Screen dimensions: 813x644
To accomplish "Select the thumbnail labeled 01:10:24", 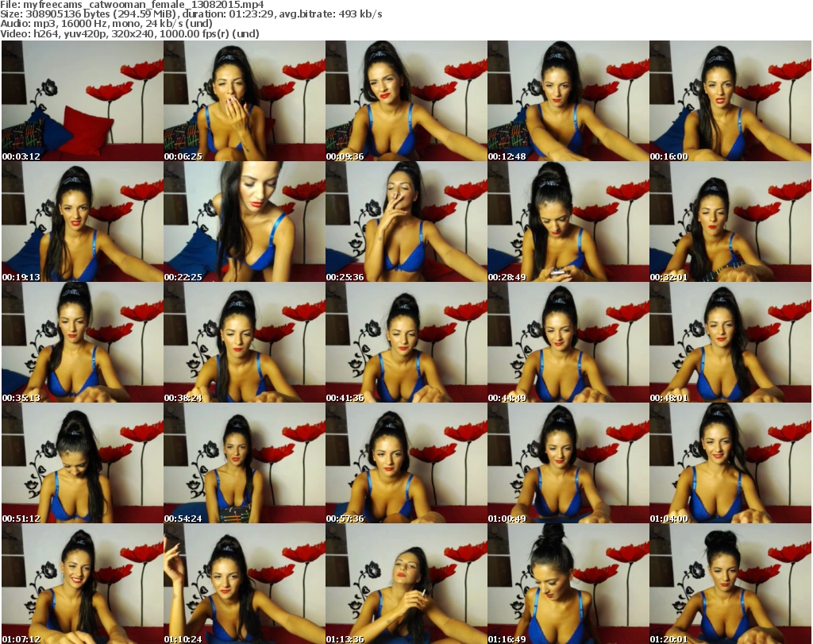I will point(245,584).
